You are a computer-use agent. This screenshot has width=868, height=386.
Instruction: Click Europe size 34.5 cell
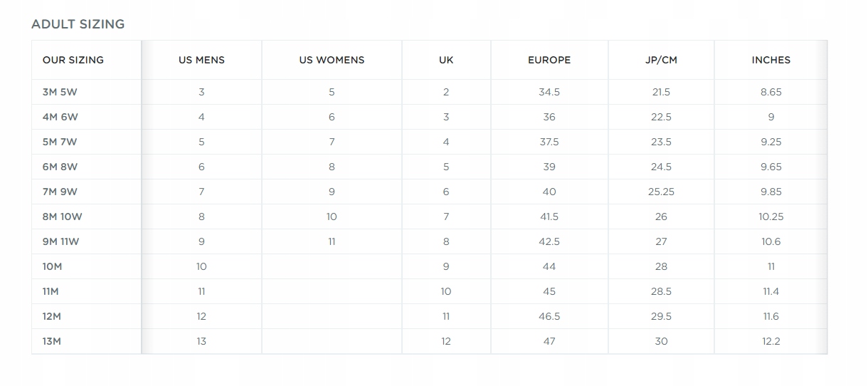[x=549, y=93]
